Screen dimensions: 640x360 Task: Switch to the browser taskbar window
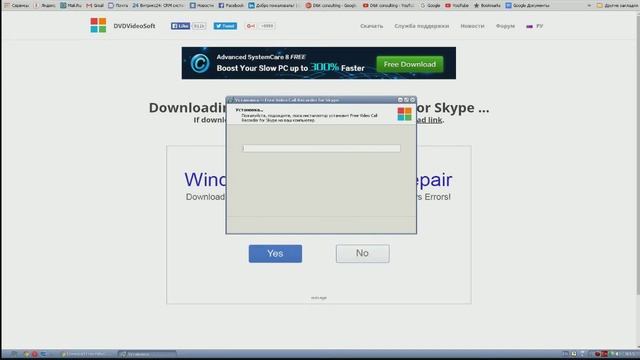coord(87,354)
